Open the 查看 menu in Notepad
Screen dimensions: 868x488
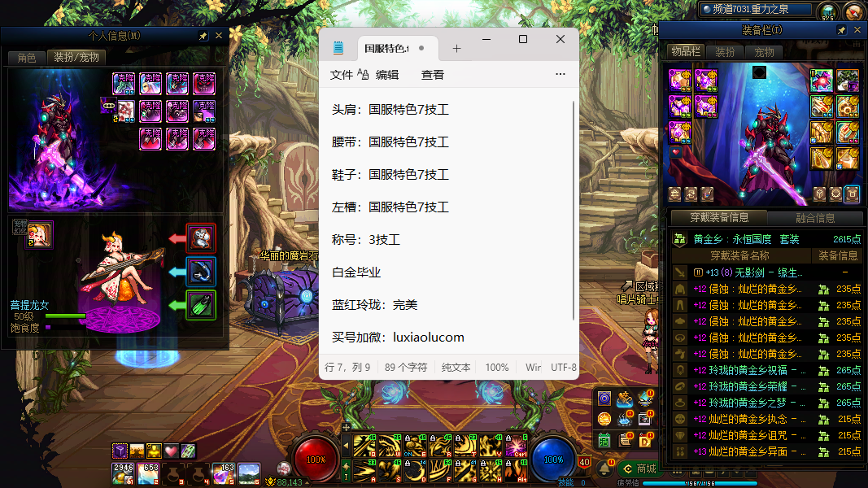coord(433,75)
